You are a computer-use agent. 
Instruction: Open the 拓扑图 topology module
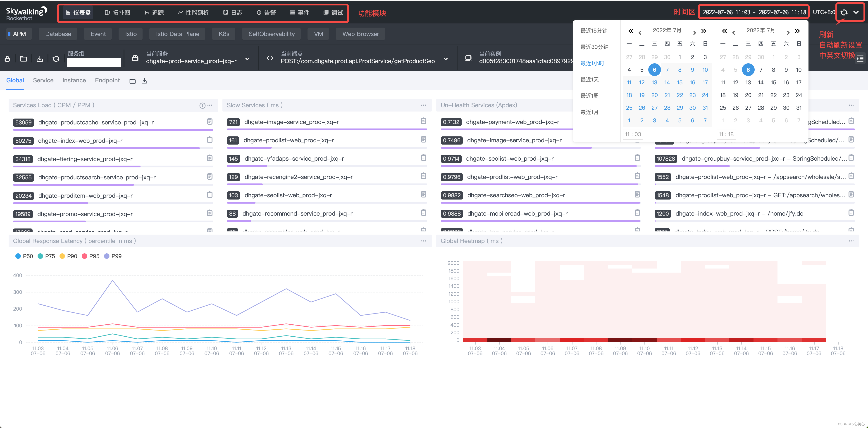[x=117, y=13]
